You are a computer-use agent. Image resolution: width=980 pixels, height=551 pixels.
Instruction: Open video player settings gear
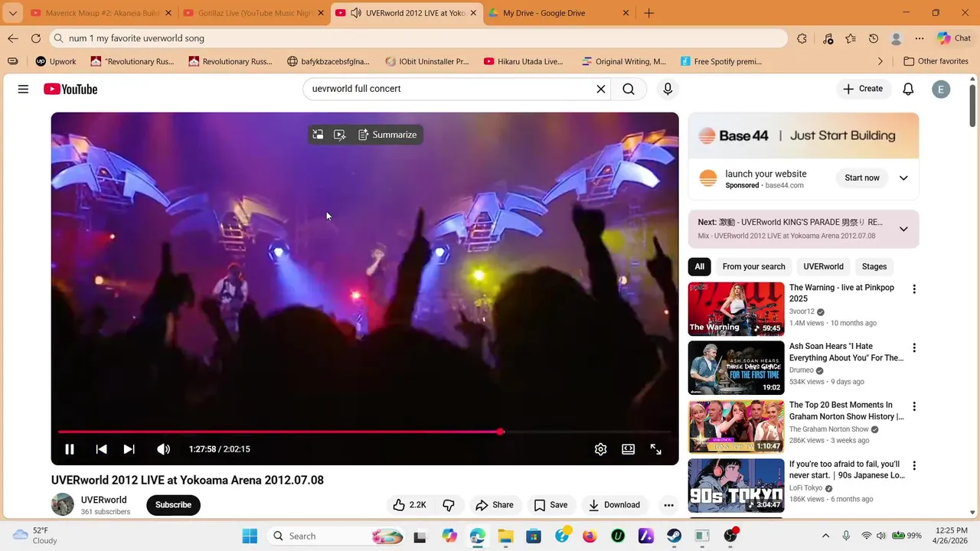pyautogui.click(x=601, y=449)
